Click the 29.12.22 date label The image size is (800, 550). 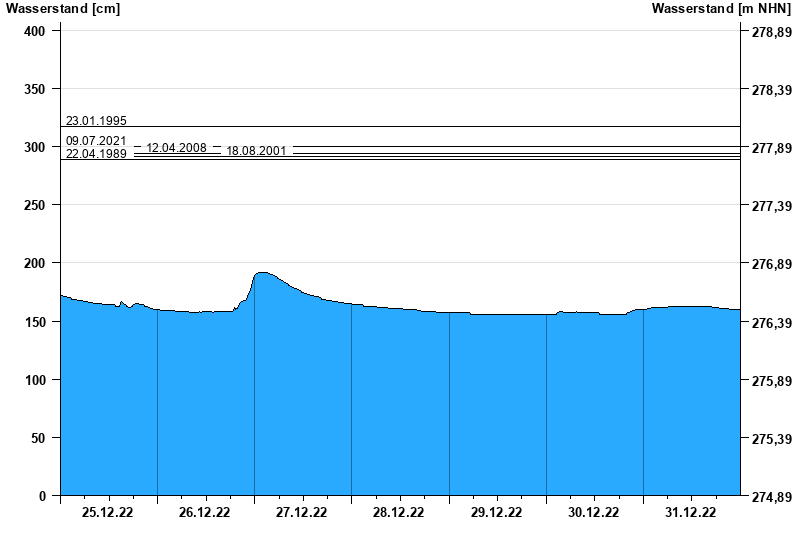coord(496,513)
